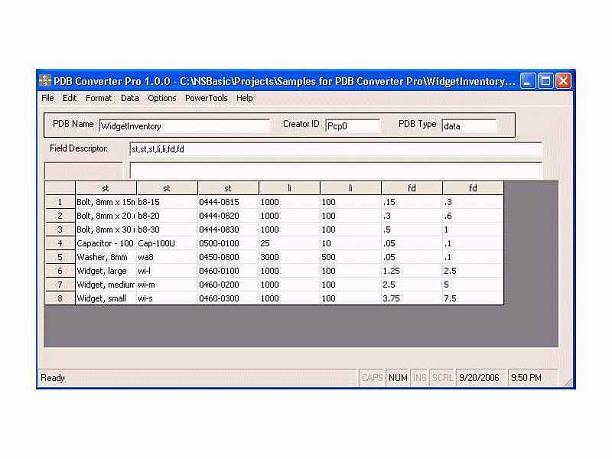Click cell '3000' in Washer row
The image size is (612, 459).
tap(290, 257)
